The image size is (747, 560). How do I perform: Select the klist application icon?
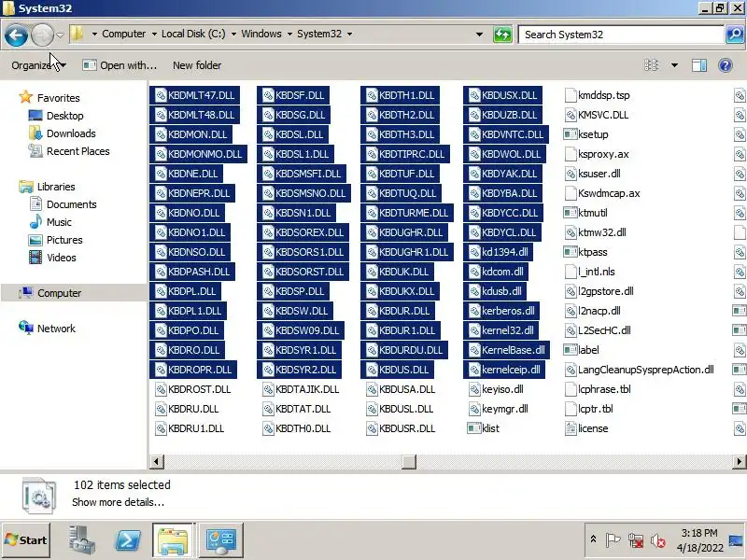pos(474,428)
